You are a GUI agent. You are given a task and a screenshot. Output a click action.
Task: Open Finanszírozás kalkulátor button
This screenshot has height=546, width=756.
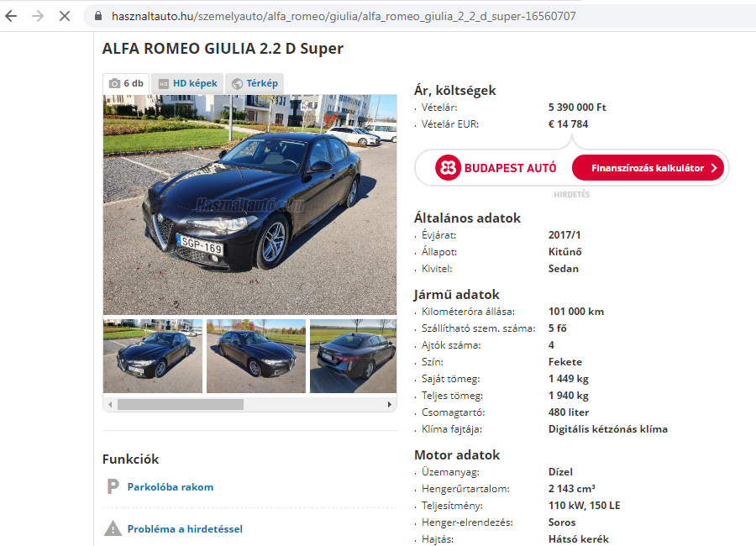(648, 168)
